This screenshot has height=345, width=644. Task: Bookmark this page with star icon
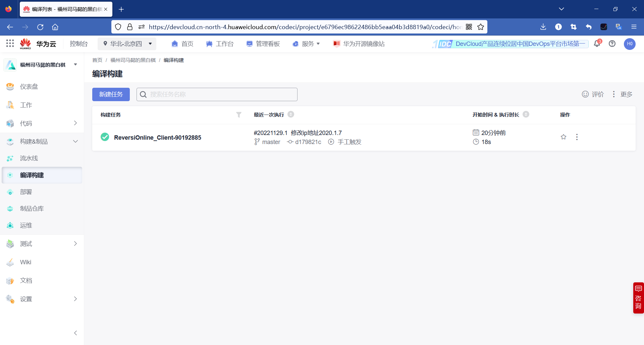[x=481, y=27]
